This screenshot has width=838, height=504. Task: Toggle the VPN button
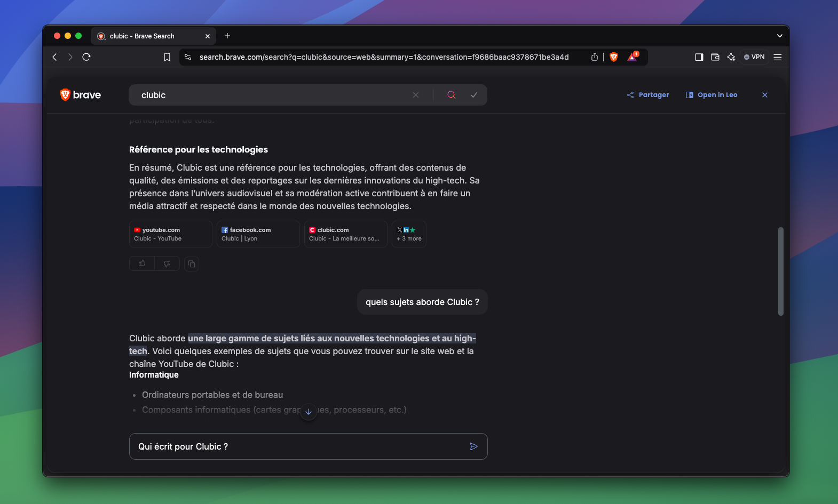(x=754, y=57)
